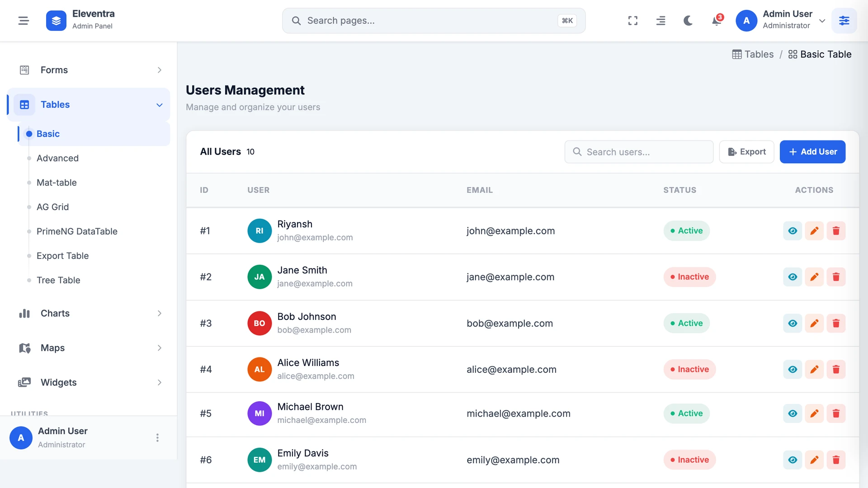The height and width of the screenshot is (488, 868).
Task: Expand the Forms sidebar section
Action: click(89, 70)
